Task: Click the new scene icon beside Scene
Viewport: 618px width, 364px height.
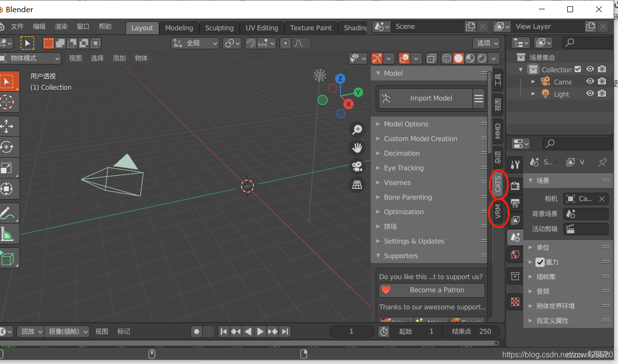Action: [470, 27]
